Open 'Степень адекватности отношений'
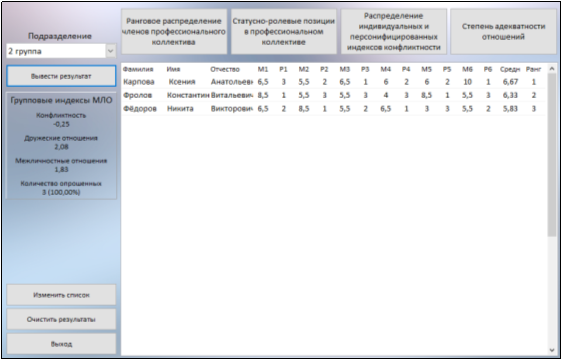Image resolution: width=562 pixels, height=360 pixels. click(x=503, y=32)
